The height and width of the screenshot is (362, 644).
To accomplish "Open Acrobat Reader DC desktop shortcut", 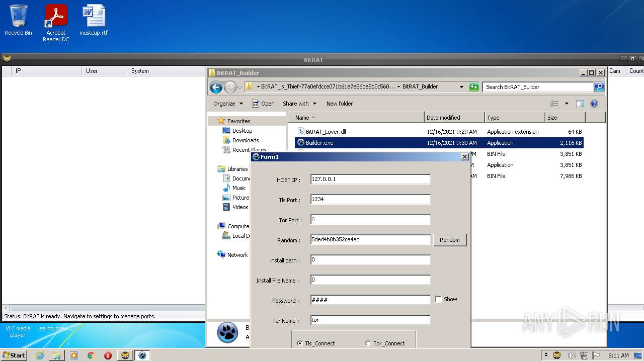I will 56,23.
